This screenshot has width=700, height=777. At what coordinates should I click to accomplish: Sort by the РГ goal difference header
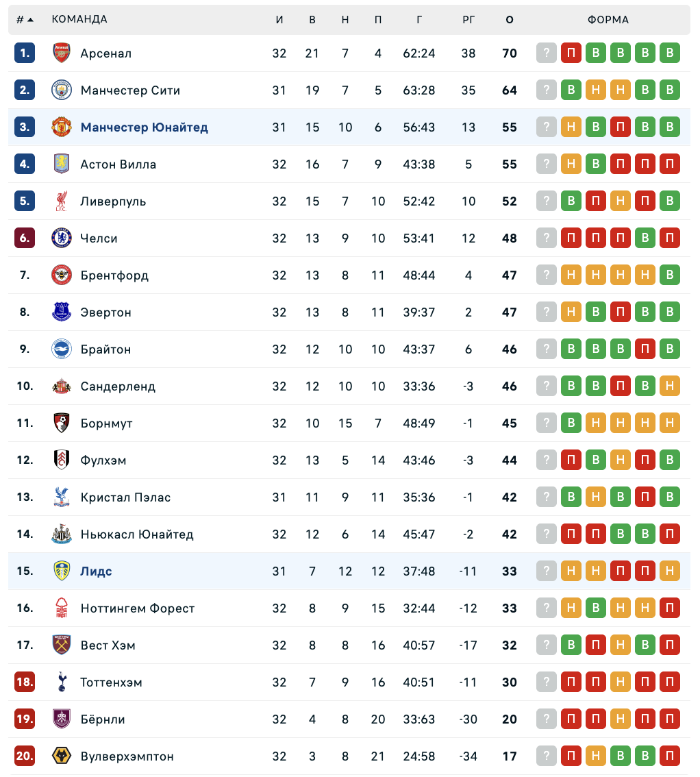point(468,20)
